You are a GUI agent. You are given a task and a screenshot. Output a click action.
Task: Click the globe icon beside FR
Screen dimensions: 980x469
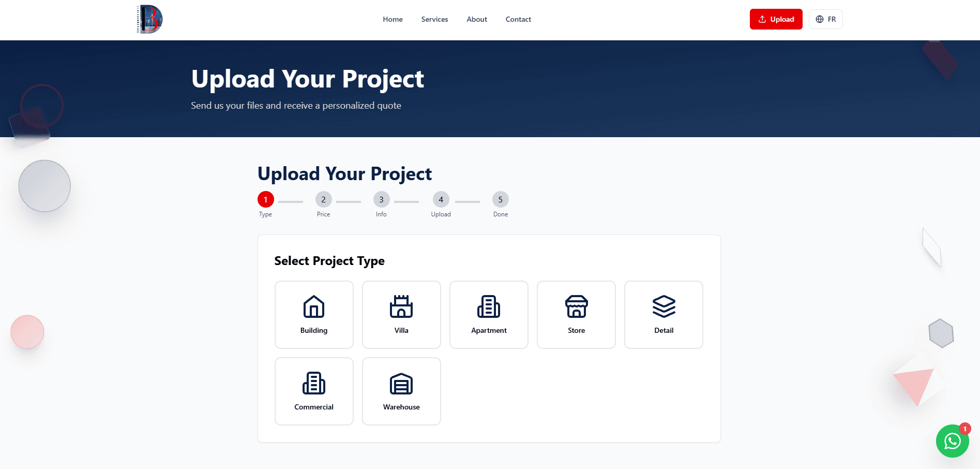pyautogui.click(x=819, y=19)
